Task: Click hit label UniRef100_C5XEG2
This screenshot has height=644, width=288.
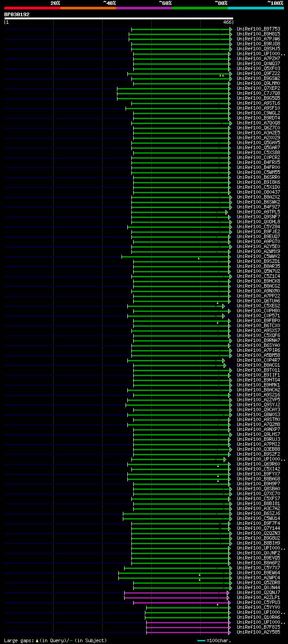Action: click(258, 306)
